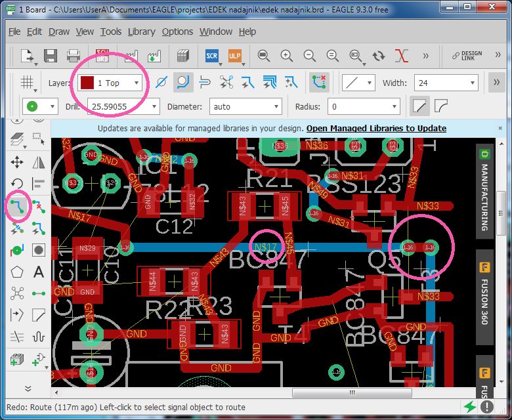Image resolution: width=512 pixels, height=420 pixels.
Task: Click the Save floppy disk icon
Action: [x=51, y=56]
